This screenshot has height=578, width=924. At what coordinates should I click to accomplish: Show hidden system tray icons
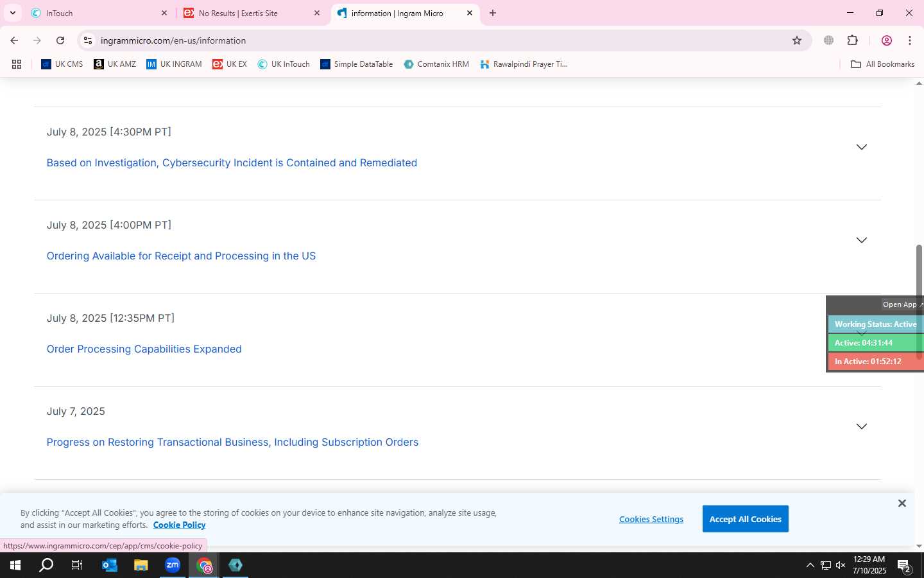(x=810, y=565)
